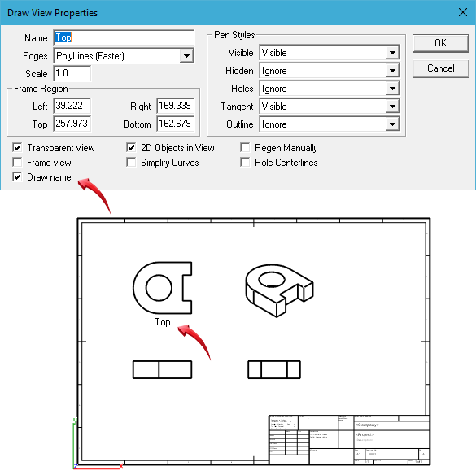This screenshot has width=476, height=475.
Task: Enable the Regen Manually checkbox
Action: [245, 148]
